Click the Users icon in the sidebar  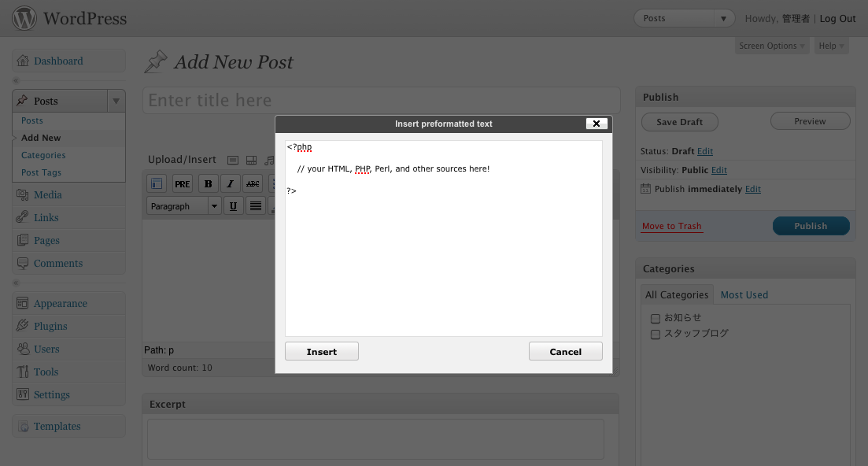point(23,349)
